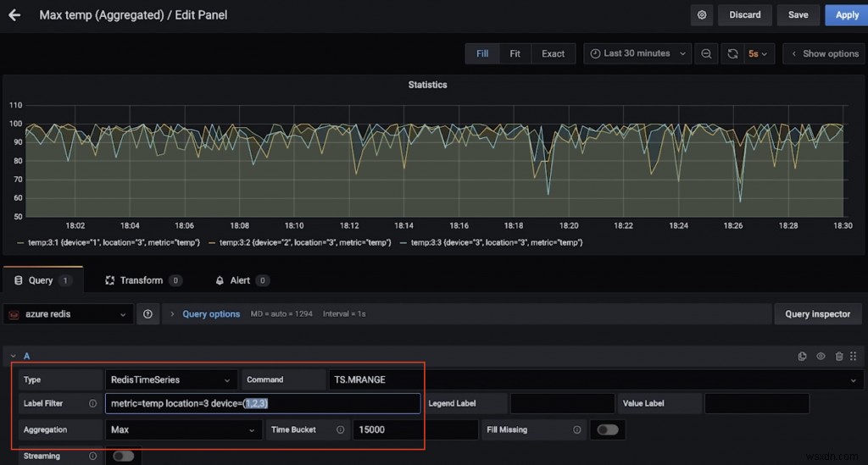Duplicate query A
Screen dimensions: 868x465
803,357
